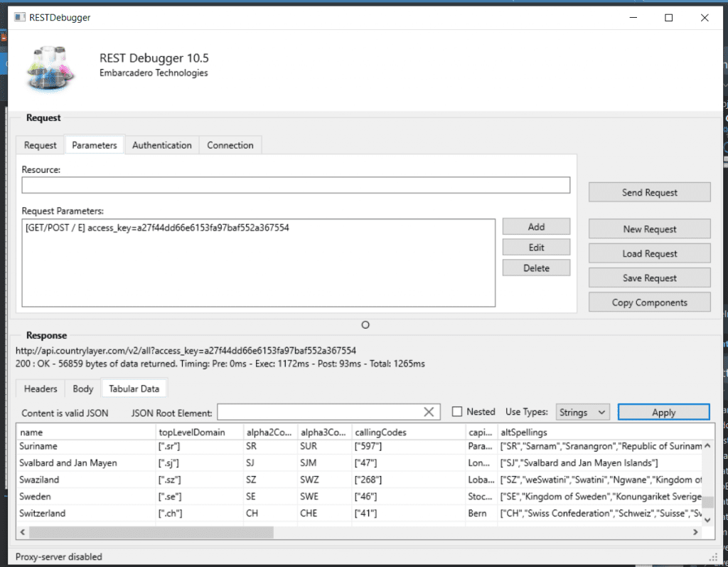Click the Resource input field

click(296, 185)
